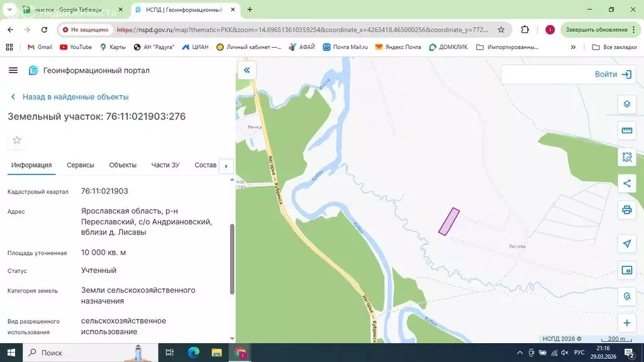
Task: Switch to the Сервисы tab
Action: point(80,165)
